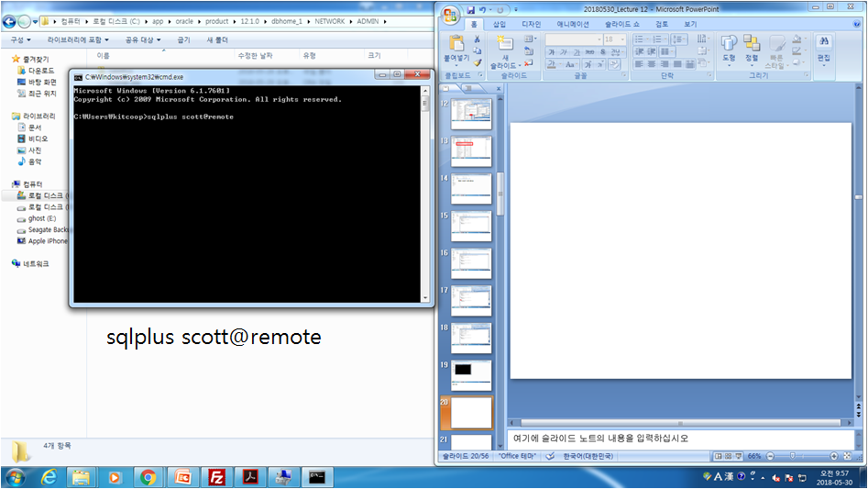The image size is (868, 489).
Task: Select slide 19 thumbnail with black image
Action: (471, 374)
